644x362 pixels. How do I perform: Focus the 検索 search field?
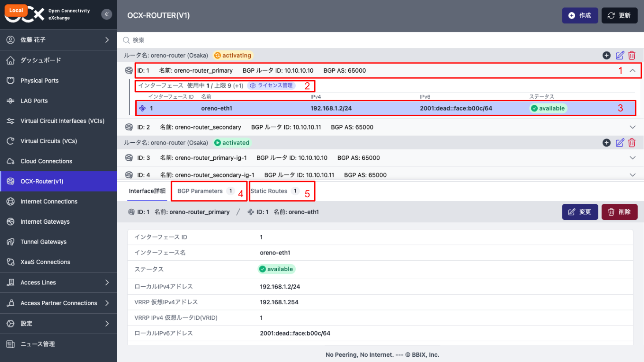(380, 40)
